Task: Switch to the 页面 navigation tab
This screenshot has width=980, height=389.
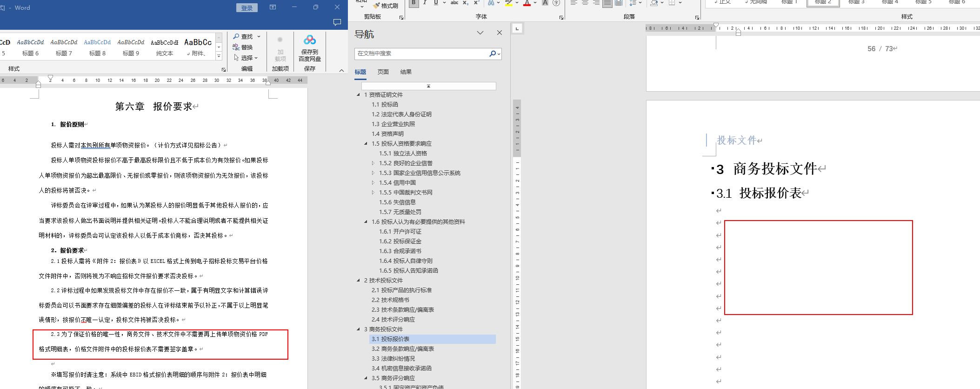Action: coord(383,72)
